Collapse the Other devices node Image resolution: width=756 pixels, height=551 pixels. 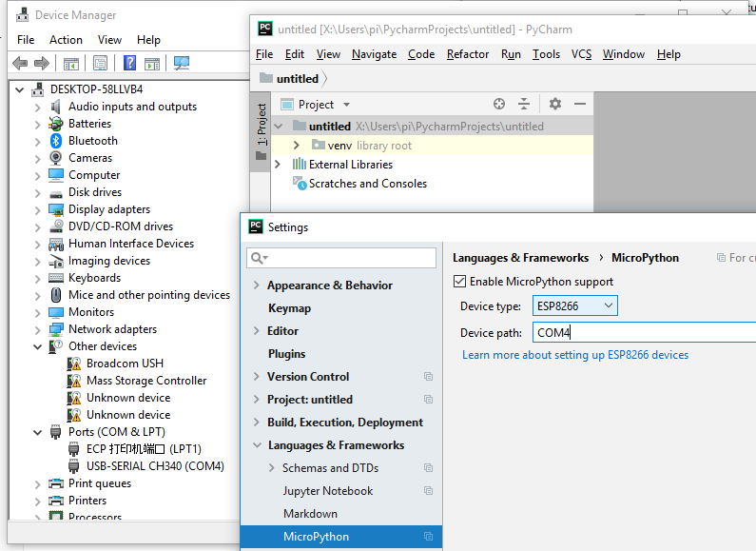coord(38,346)
